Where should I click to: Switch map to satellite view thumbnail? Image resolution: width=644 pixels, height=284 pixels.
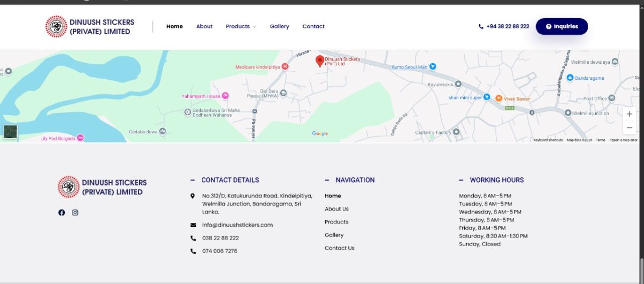[x=10, y=131]
